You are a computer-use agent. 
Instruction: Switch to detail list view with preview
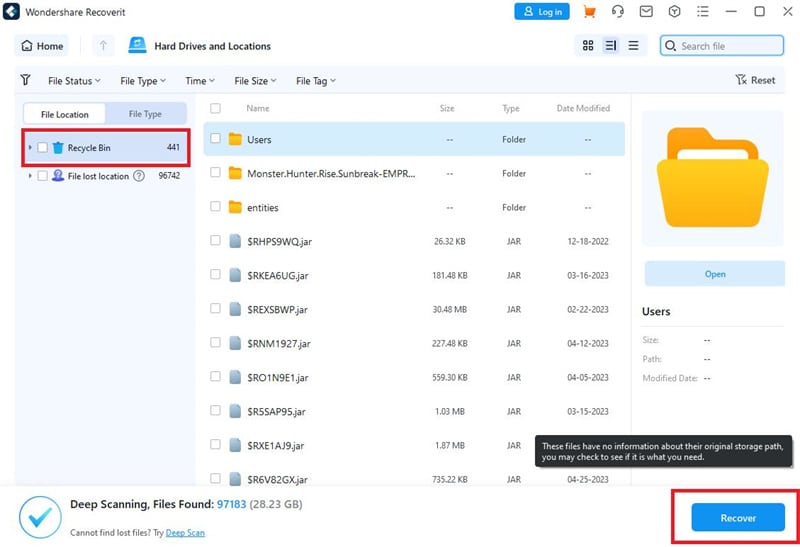point(611,46)
